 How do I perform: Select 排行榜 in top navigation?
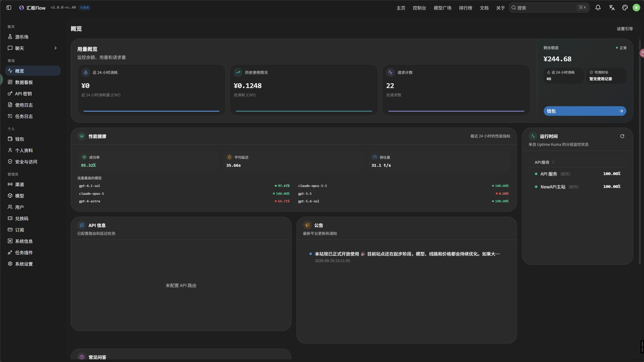pyautogui.click(x=465, y=8)
